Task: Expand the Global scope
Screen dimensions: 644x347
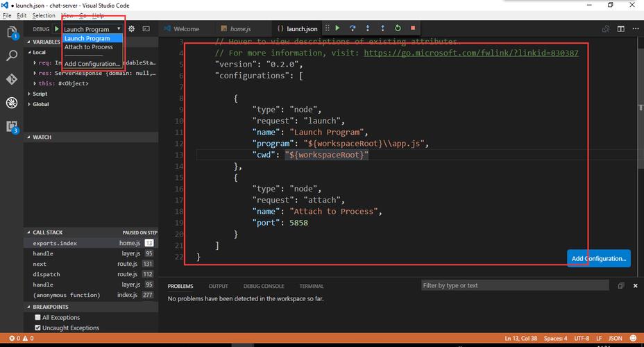Action: [29, 104]
